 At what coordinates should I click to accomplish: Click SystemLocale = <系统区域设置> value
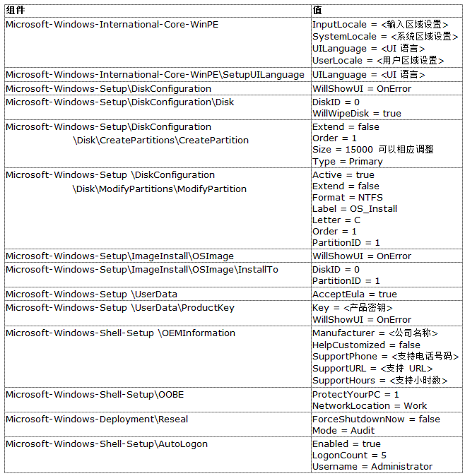point(385,37)
